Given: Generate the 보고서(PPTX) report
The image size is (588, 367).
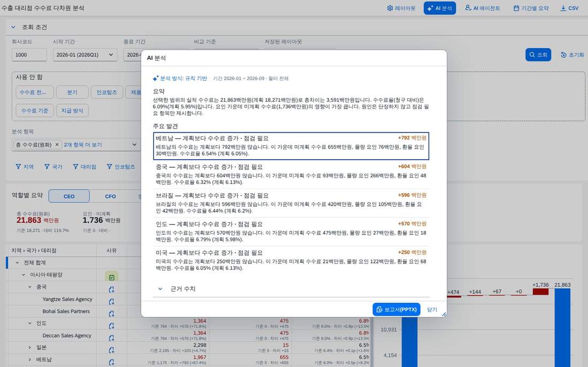Looking at the screenshot, I should (x=397, y=310).
